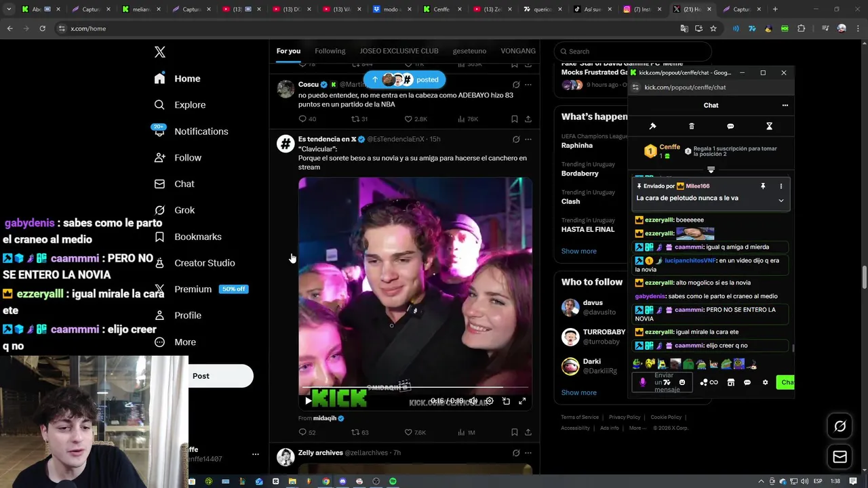Open more options on the Coscu post
The image size is (868, 488).
[528, 85]
